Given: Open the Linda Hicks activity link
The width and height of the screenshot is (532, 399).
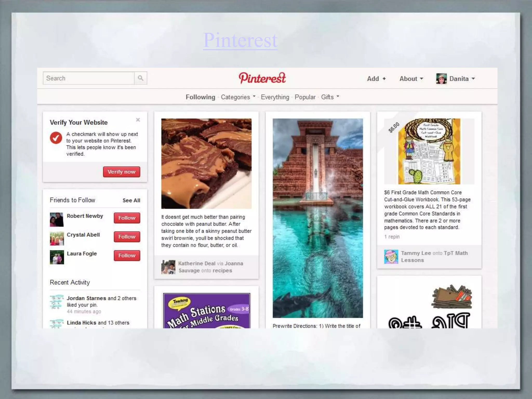Looking at the screenshot, I should tap(82, 323).
